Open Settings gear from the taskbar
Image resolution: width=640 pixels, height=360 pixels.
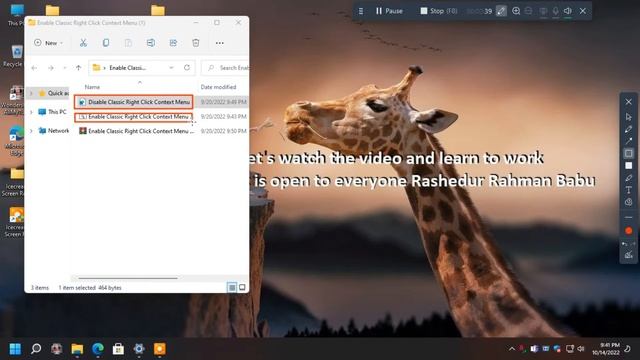click(139, 349)
